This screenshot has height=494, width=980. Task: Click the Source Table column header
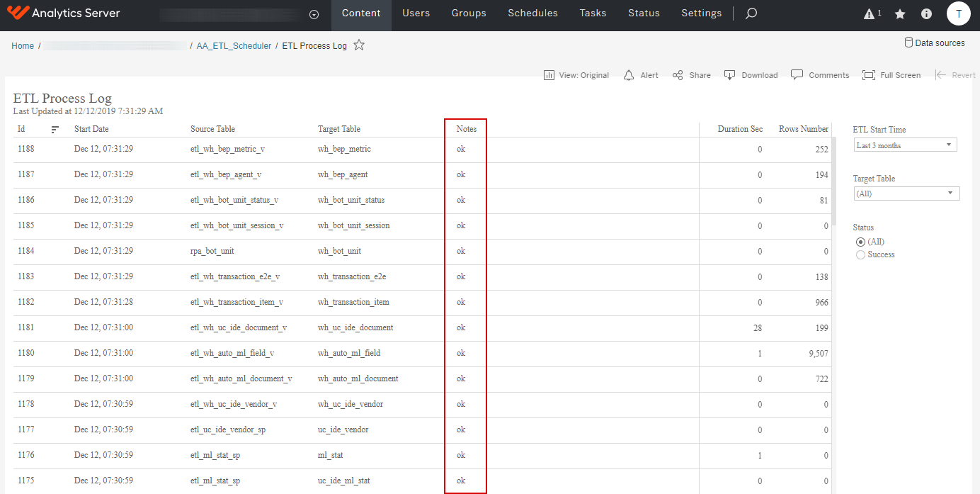(212, 129)
